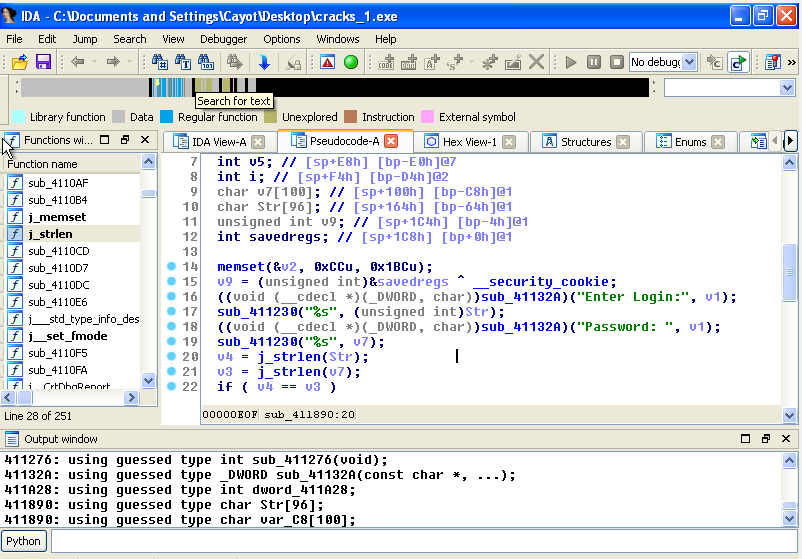
Task: Close the Hex View-1 tab
Action: pyautogui.click(x=509, y=142)
